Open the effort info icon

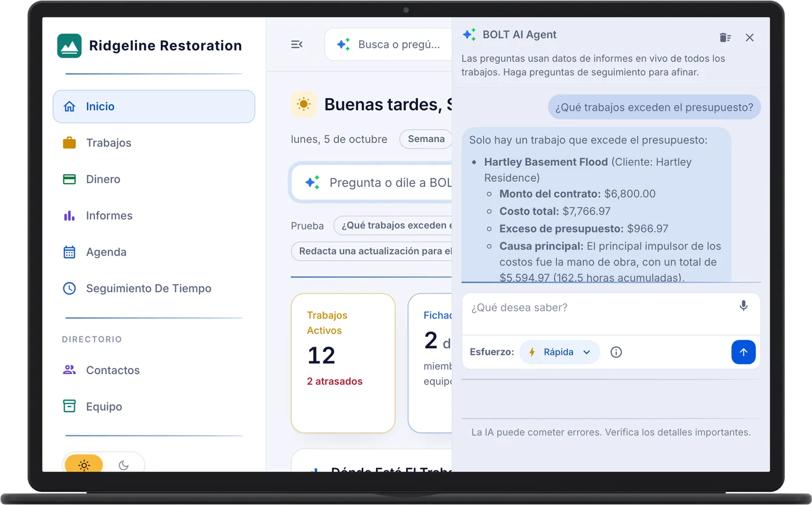616,352
